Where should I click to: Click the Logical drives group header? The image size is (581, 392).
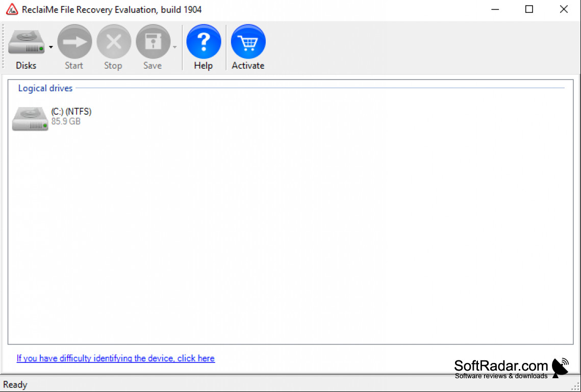(45, 88)
